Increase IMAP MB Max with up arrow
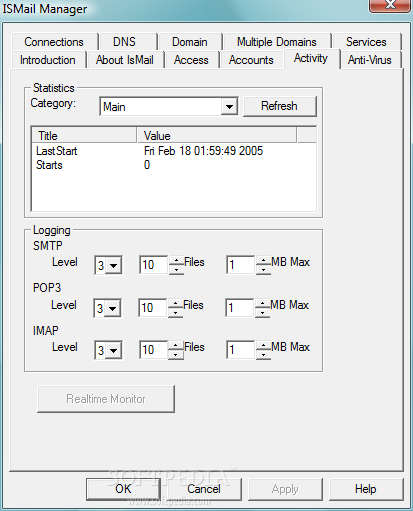The image size is (413, 511). [263, 345]
